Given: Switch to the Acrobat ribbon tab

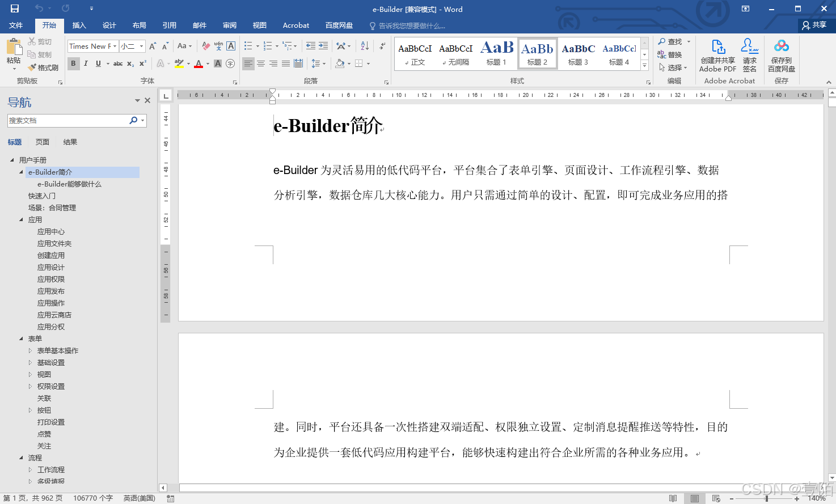Looking at the screenshot, I should (x=296, y=26).
